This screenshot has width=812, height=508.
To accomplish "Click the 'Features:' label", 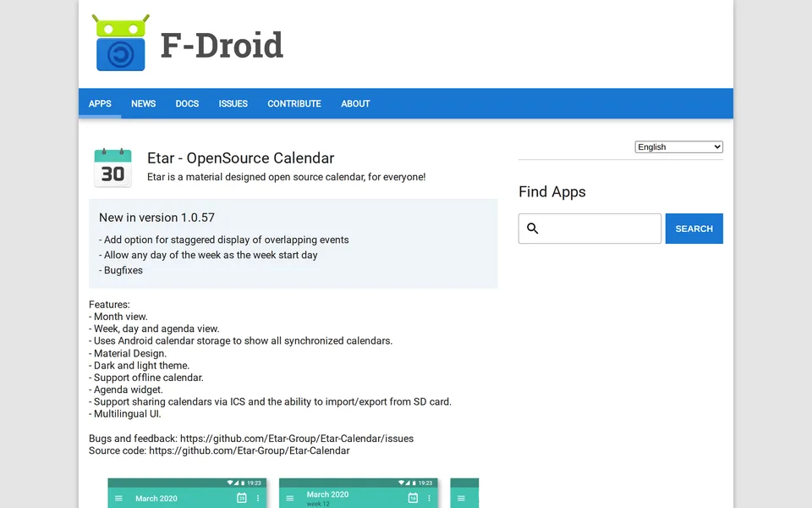I will point(109,304).
